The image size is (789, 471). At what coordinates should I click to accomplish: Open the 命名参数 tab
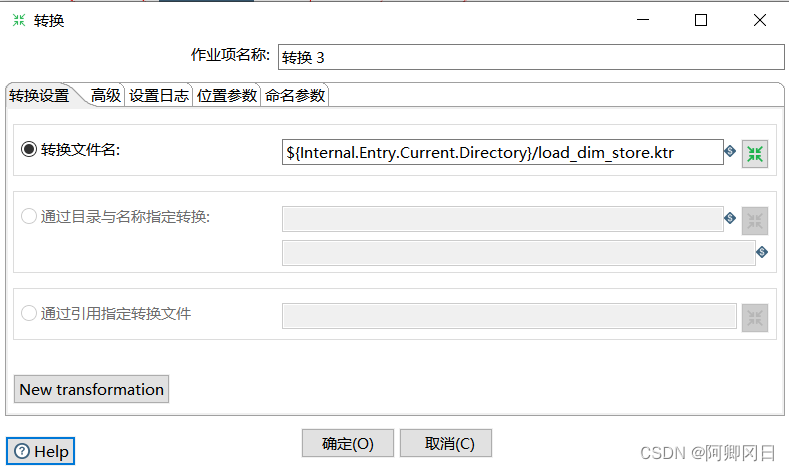tap(295, 96)
